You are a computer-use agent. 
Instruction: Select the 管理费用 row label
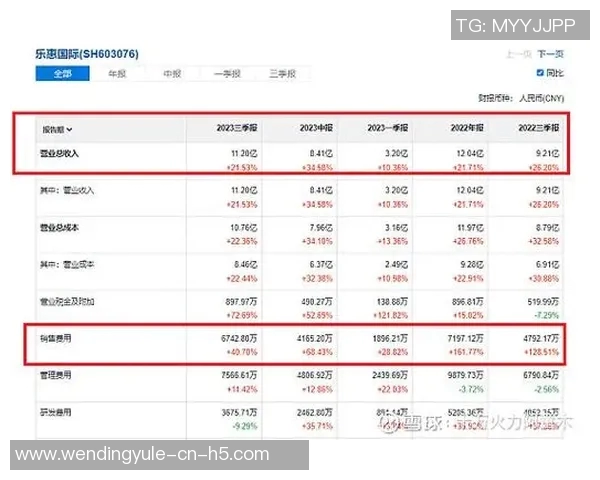click(x=55, y=375)
